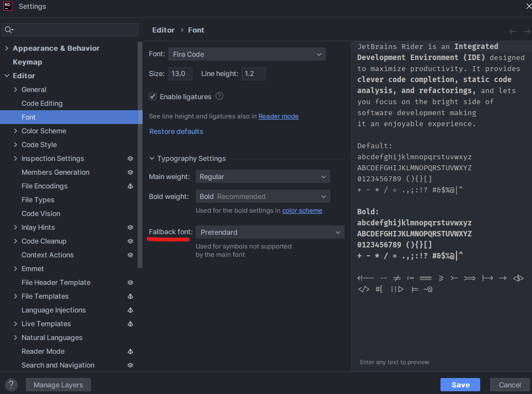Open Members Generation settings page

coord(55,172)
